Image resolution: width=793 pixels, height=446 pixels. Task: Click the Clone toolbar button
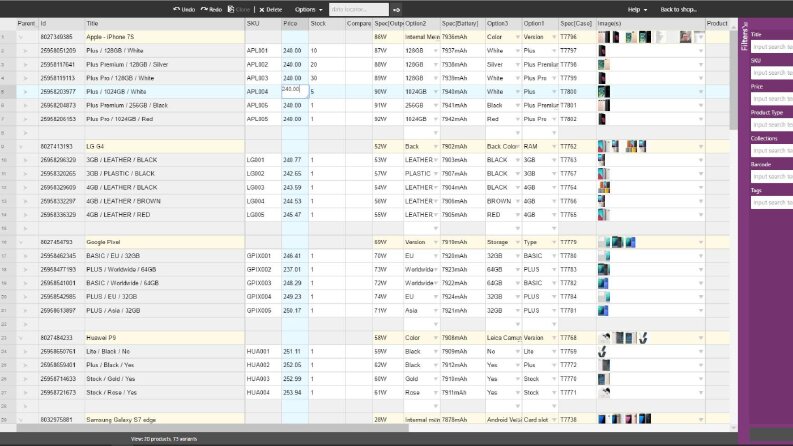tap(239, 10)
